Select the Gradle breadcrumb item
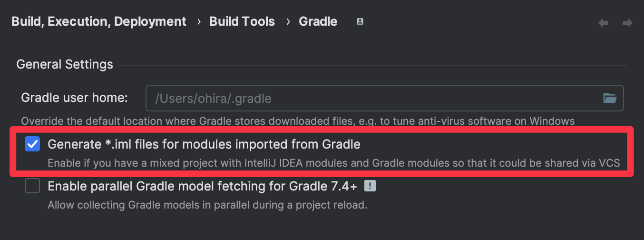 coord(318,22)
